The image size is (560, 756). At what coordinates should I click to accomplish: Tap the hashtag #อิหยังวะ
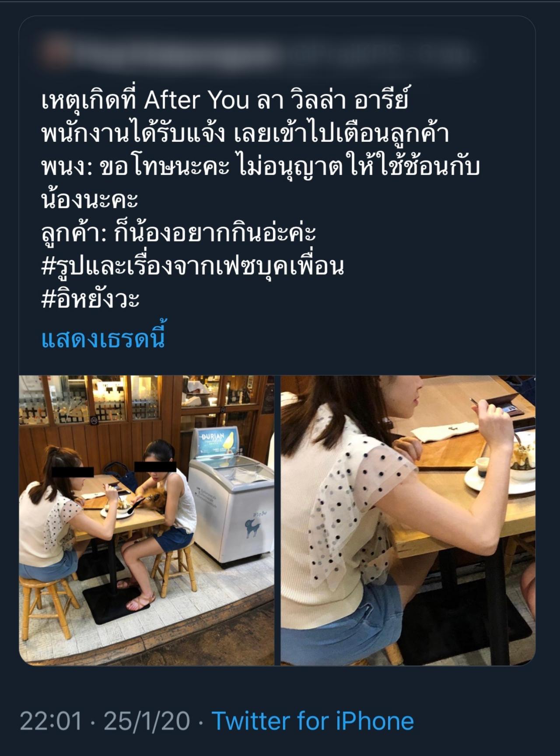coord(91,299)
